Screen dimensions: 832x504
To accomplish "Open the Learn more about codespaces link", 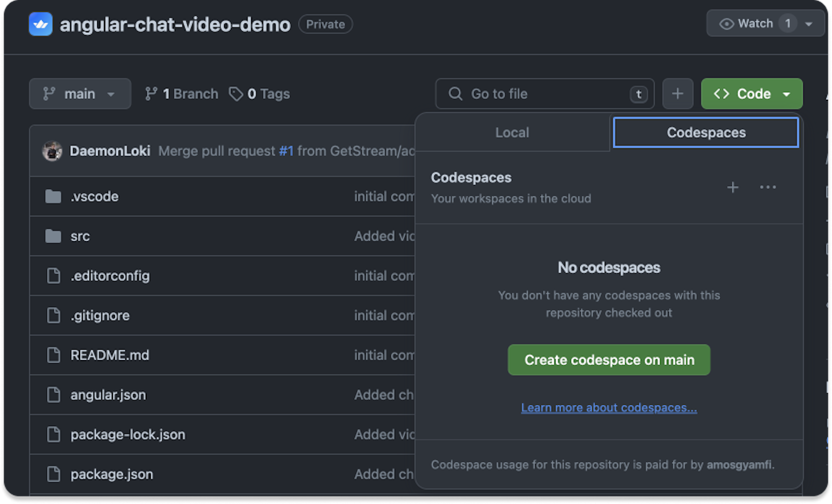I will (608, 407).
